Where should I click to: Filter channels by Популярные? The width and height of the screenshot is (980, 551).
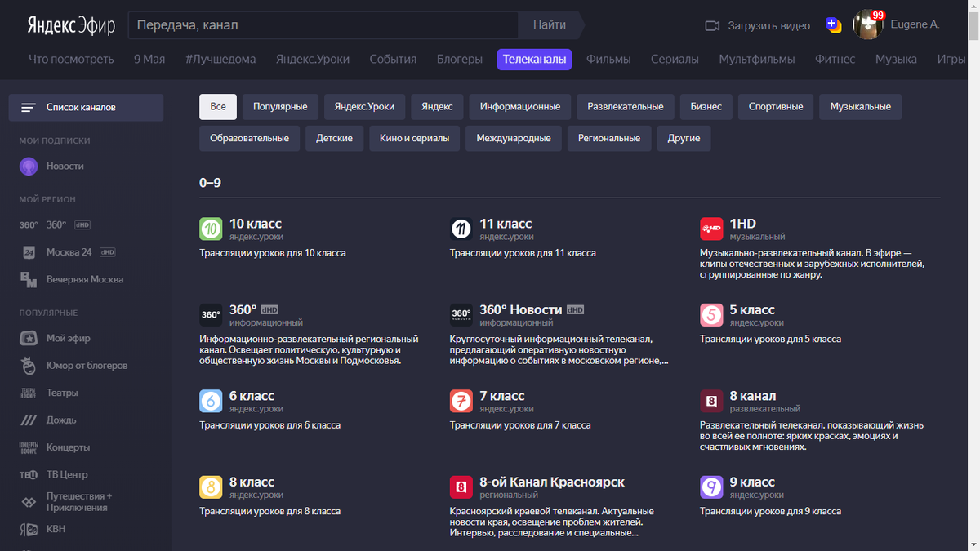[x=280, y=107]
